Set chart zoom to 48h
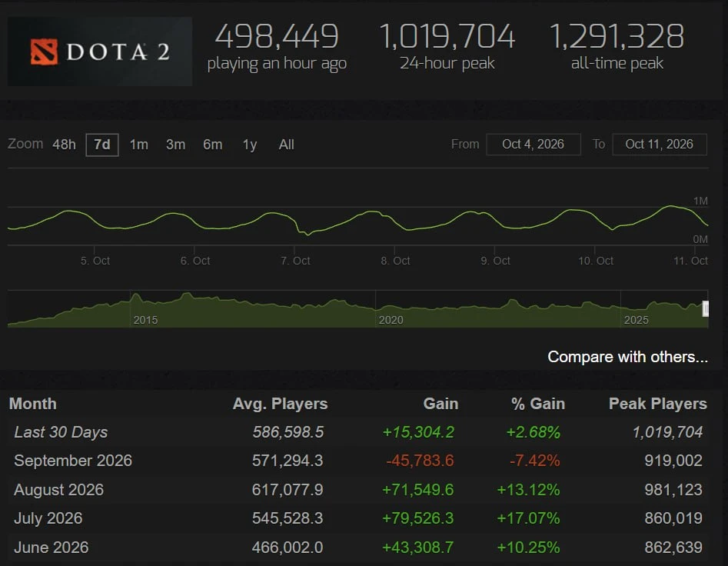728x566 pixels. [x=64, y=145]
